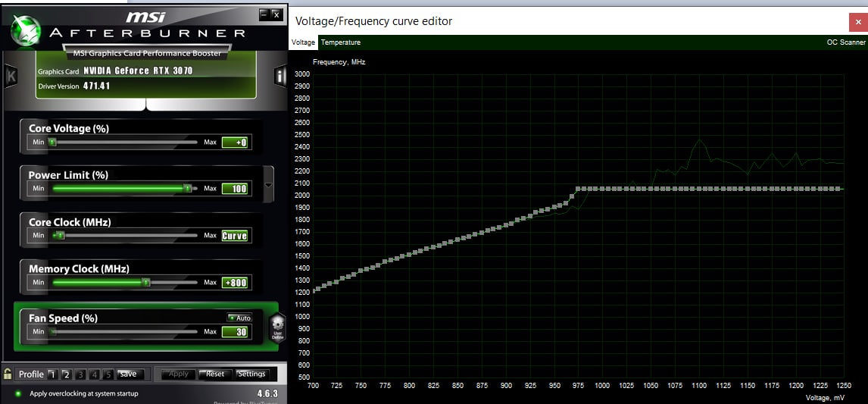This screenshot has width=868, height=404.
Task: Click the Memory Clock (MHz) label
Action: [80, 269]
